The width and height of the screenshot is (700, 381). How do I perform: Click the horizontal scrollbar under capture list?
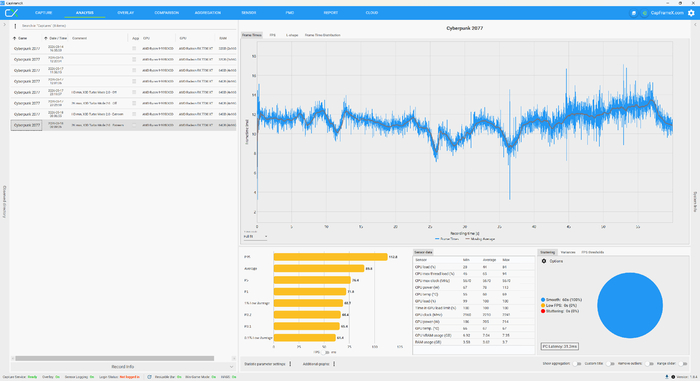click(x=115, y=358)
